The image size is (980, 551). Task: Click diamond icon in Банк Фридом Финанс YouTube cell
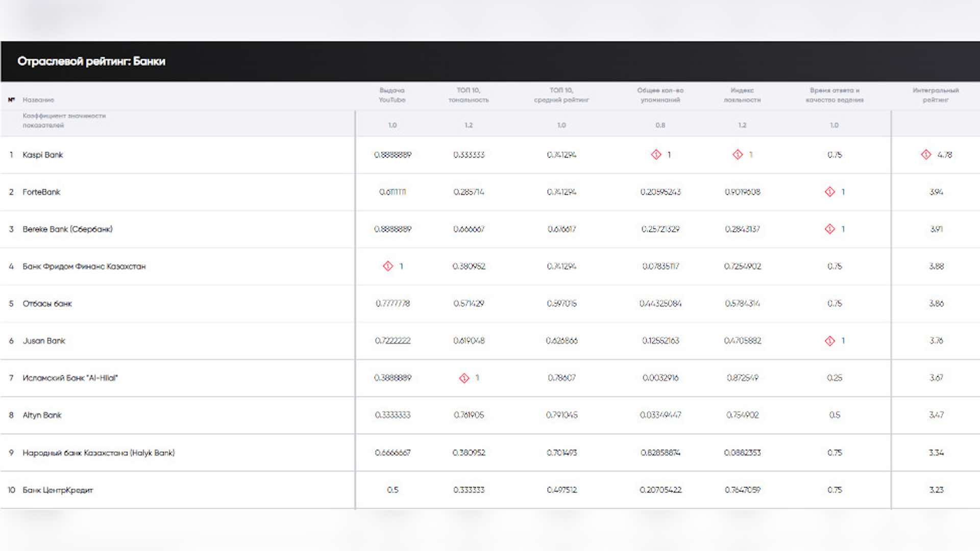(x=388, y=266)
